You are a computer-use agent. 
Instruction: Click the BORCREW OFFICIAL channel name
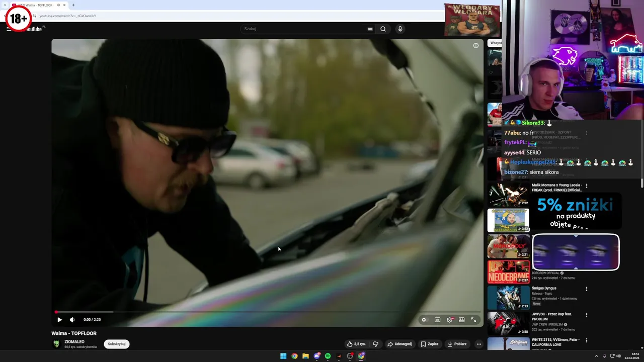[x=546, y=273]
